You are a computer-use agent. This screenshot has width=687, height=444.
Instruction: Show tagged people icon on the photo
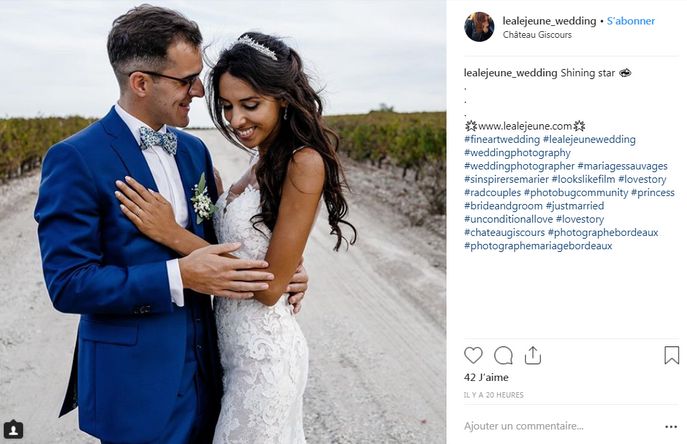coord(13,429)
